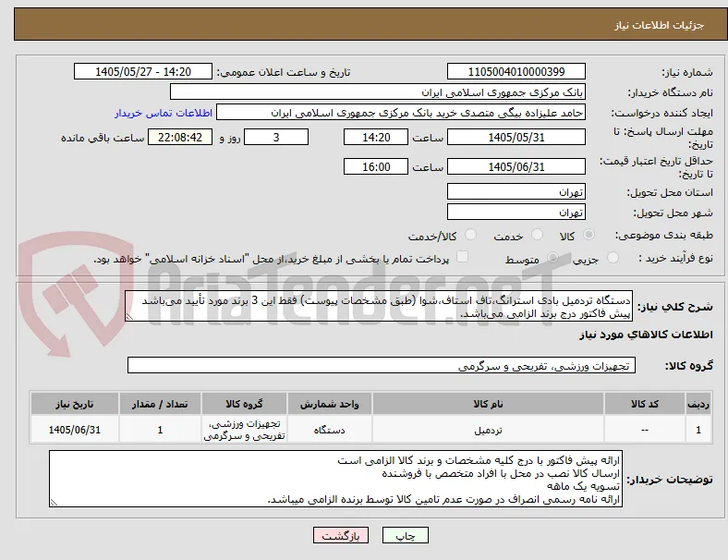Click the اطلاعات کالاهای مورد نیاز heading
The height and width of the screenshot is (560, 728).
point(646,335)
